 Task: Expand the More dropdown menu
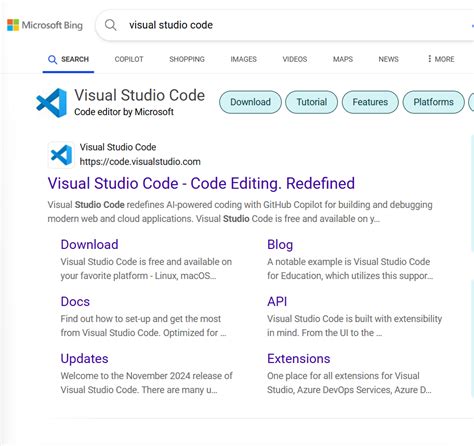(441, 59)
